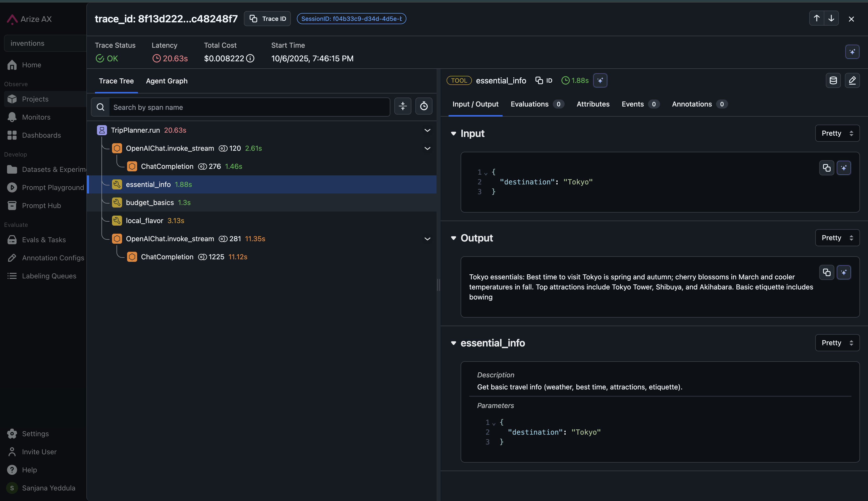Collapse the 11.35s OpenAIChat.invoke_stream span
Viewport: 868px width, 501px height.
pyautogui.click(x=427, y=239)
